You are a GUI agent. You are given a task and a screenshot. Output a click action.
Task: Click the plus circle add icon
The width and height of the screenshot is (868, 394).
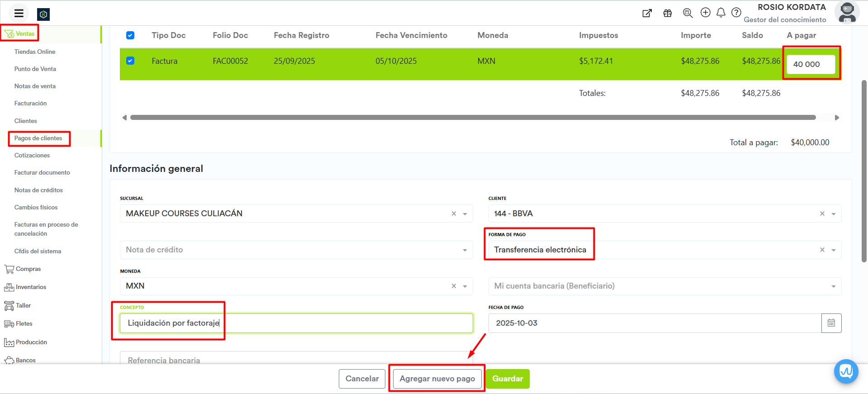705,13
